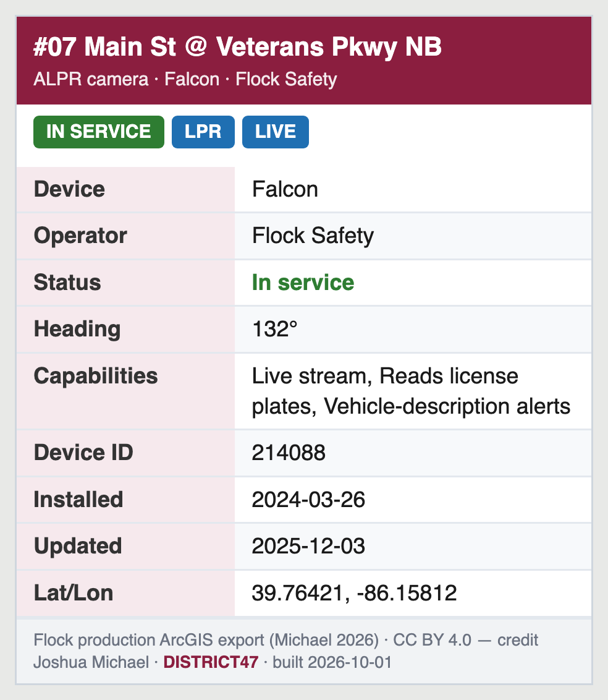Click the blue LIVE badge
The height and width of the screenshot is (700, 608).
point(275,132)
